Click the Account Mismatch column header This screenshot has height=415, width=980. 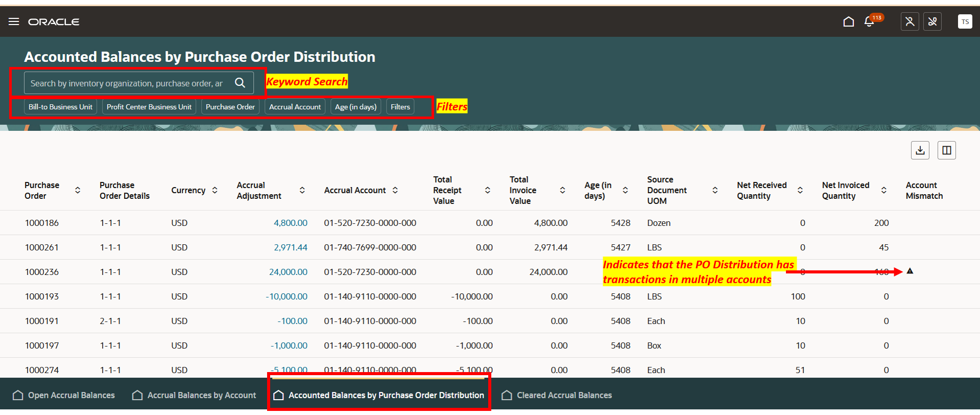tap(924, 190)
